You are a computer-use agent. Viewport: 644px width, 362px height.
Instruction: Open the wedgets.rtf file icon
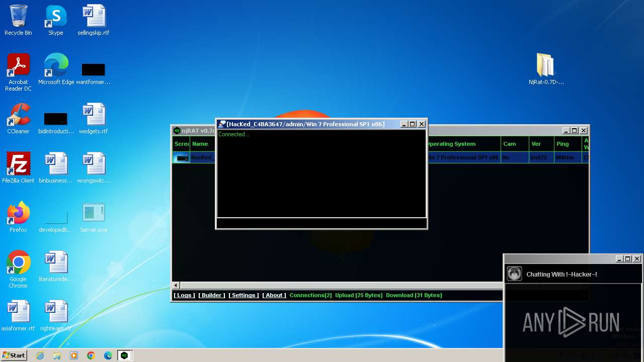pos(93,119)
